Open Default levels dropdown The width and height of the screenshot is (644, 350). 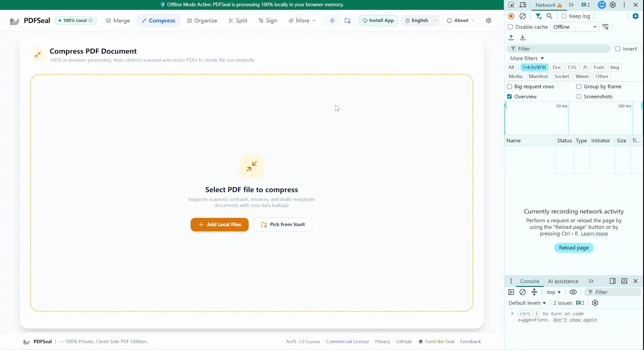point(527,303)
